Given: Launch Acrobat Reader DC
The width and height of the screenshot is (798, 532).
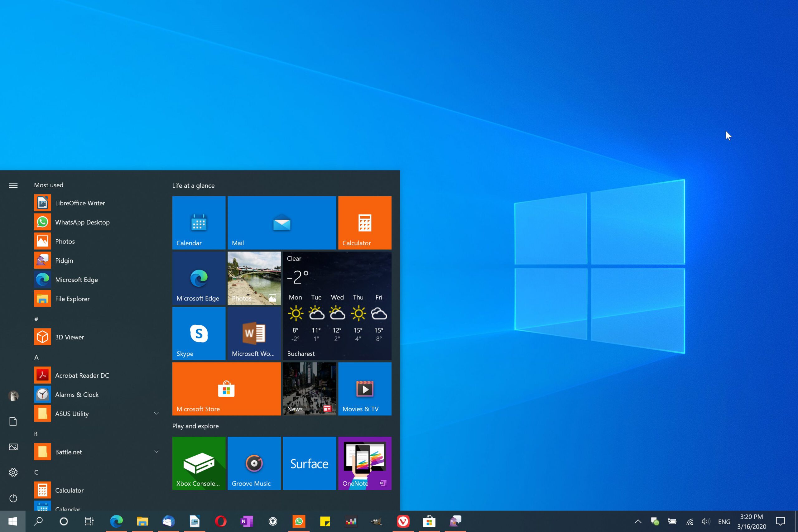Looking at the screenshot, I should coord(97,375).
